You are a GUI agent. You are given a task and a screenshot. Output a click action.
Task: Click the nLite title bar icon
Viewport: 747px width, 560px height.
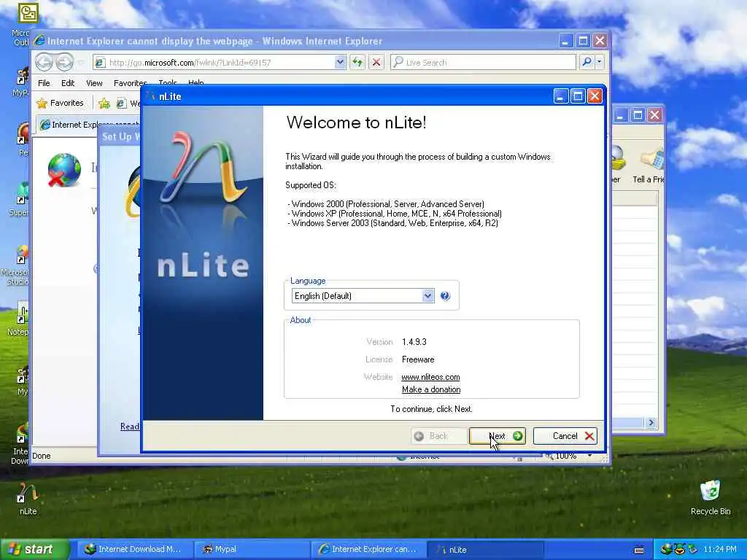[x=152, y=96]
